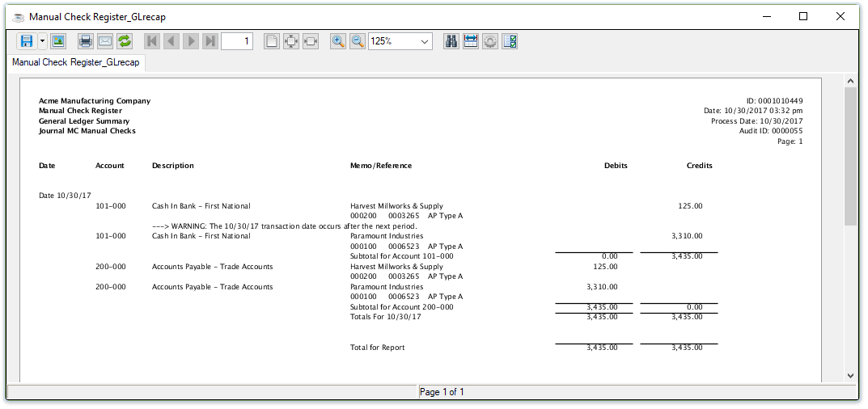This screenshot has height=409, width=868.
Task: Email the report using the envelope icon
Action: tap(105, 41)
